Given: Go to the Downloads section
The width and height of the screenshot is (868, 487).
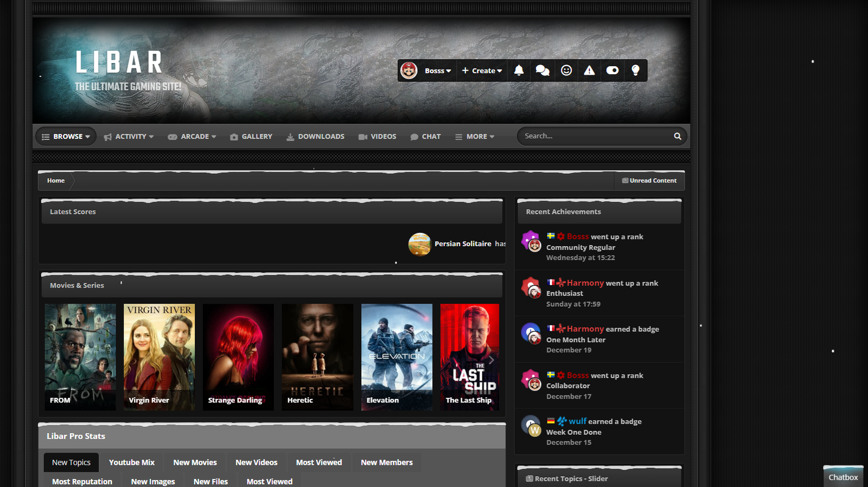Looking at the screenshot, I should 315,137.
